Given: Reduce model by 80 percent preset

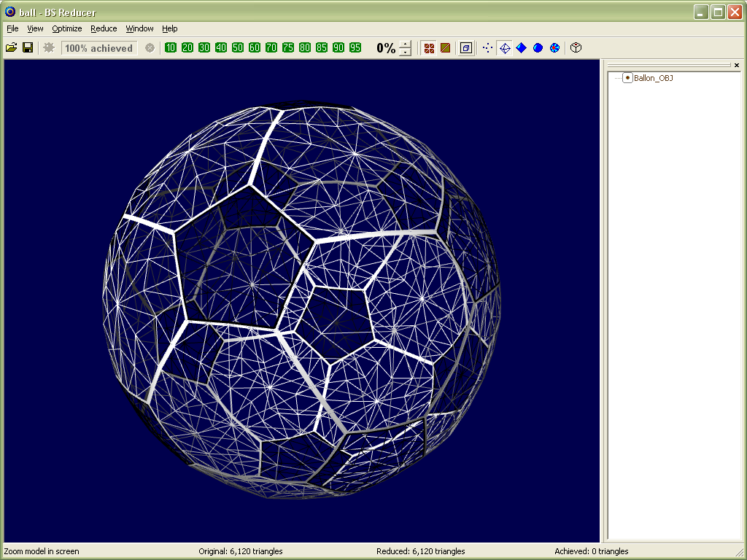Looking at the screenshot, I should tap(305, 47).
